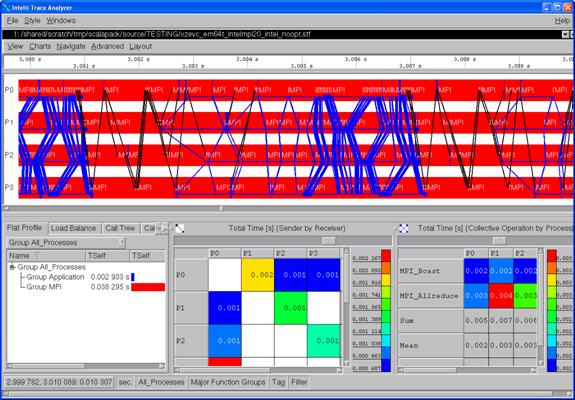575x400 pixels.
Task: Open the Advanced menu
Action: click(x=107, y=47)
